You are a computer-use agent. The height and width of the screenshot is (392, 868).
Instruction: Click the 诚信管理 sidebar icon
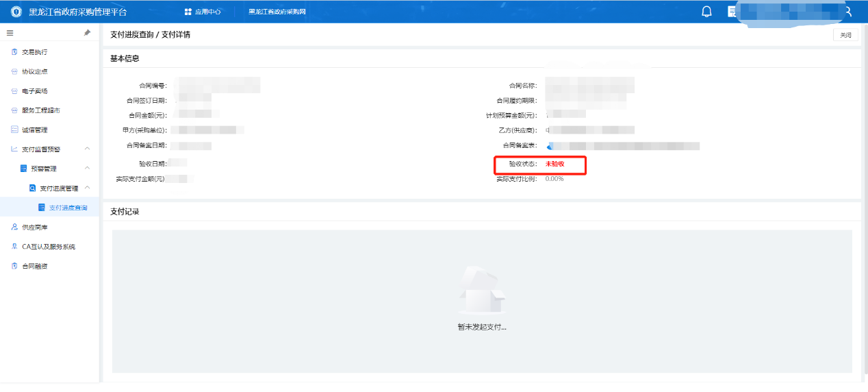pos(14,130)
